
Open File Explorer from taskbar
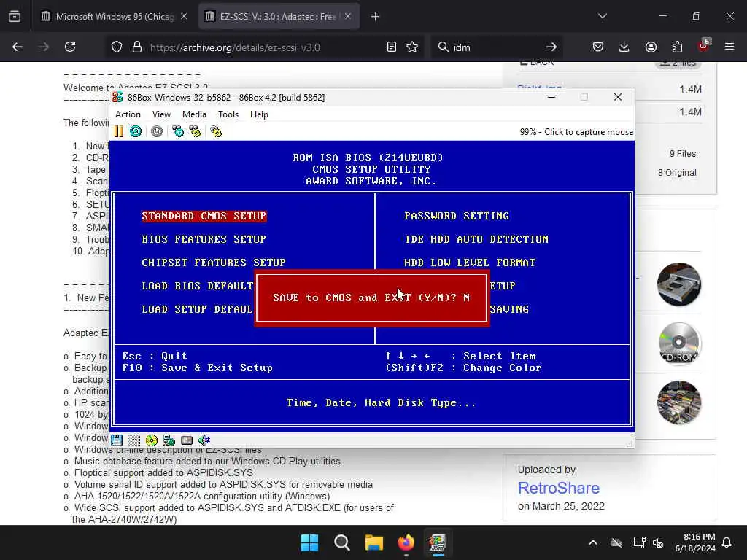pyautogui.click(x=374, y=542)
